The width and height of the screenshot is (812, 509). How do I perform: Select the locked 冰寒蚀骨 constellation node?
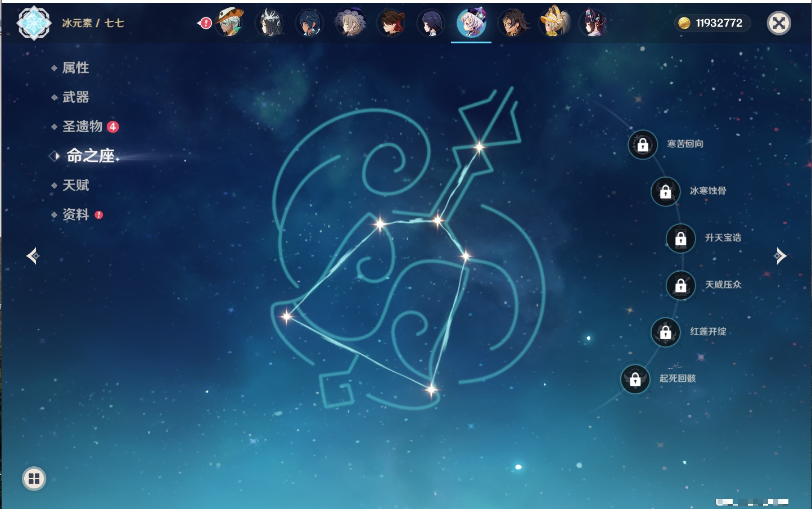(x=665, y=192)
